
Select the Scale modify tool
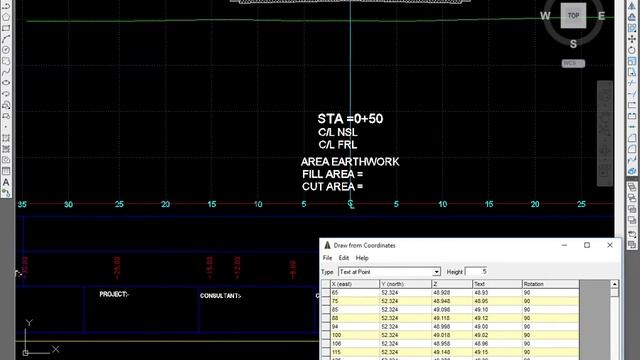pyautogui.click(x=632, y=61)
